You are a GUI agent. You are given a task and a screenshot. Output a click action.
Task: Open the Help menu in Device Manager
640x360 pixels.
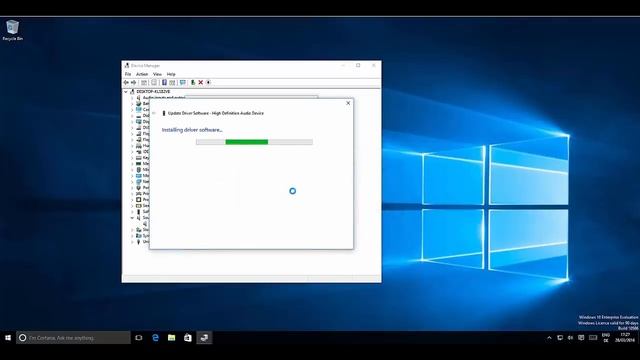pos(171,74)
